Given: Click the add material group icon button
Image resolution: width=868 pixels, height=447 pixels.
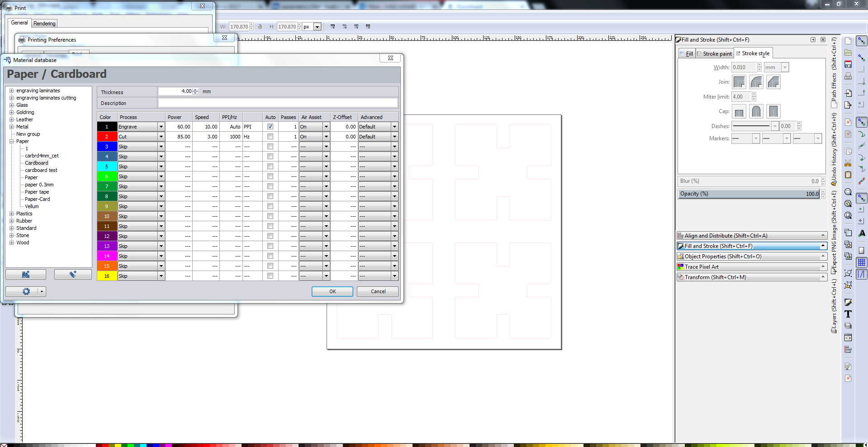Looking at the screenshot, I should 26,275.
